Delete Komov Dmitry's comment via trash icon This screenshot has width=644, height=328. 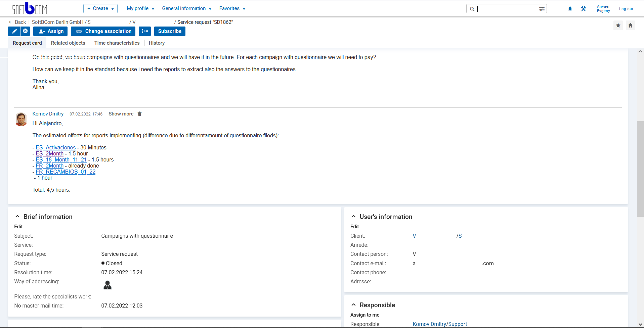(x=139, y=114)
